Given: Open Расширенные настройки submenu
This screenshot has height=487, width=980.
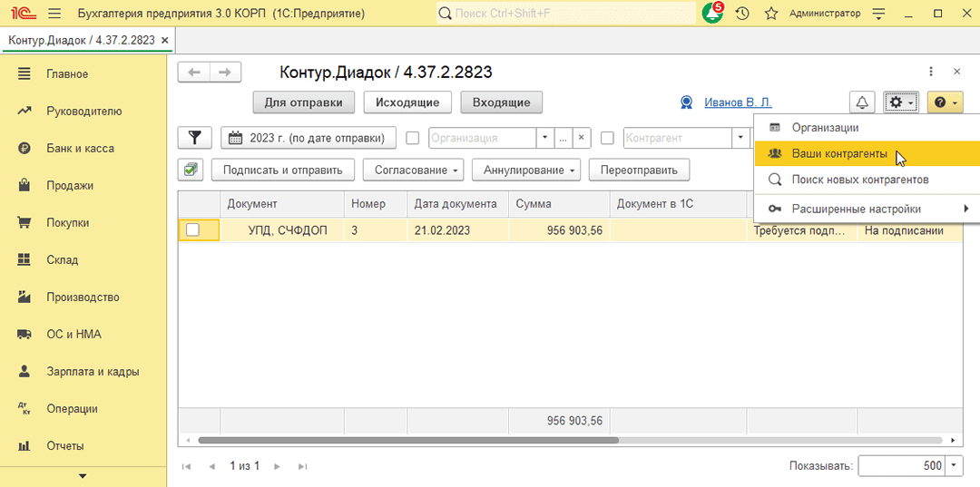Looking at the screenshot, I should pyautogui.click(x=867, y=209).
